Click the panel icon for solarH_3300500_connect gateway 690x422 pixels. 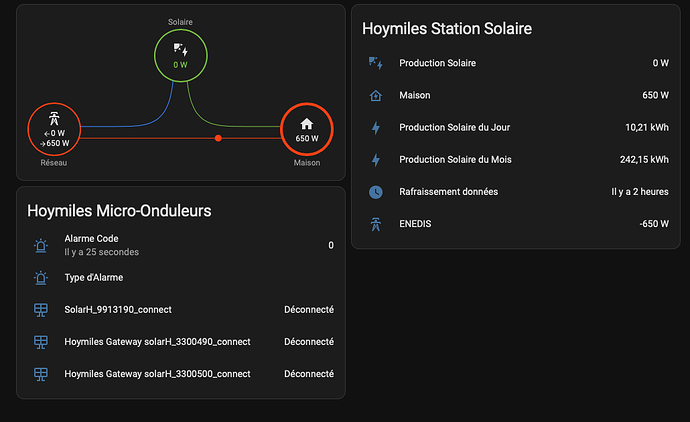click(41, 374)
